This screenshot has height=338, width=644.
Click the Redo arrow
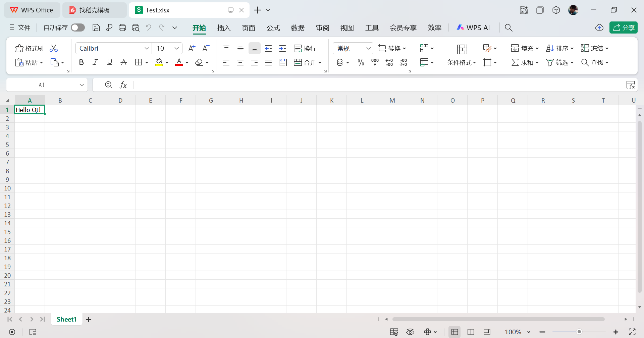[162, 27]
